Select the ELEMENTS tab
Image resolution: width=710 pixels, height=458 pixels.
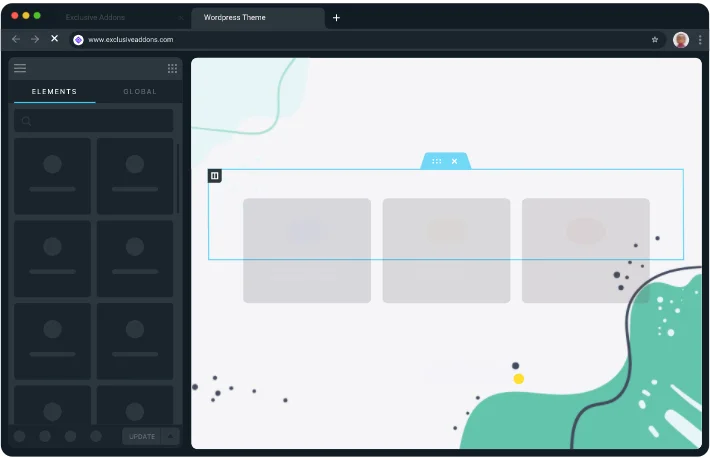(x=54, y=92)
